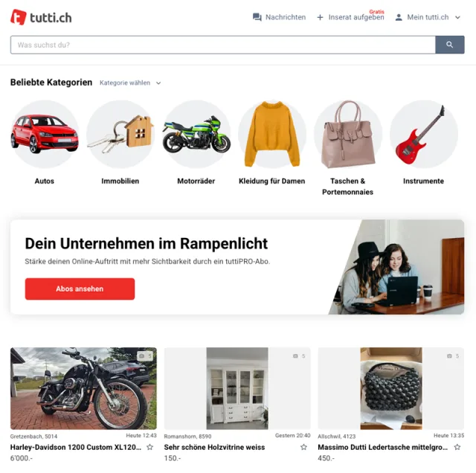Open the Motorräder category icon
476x473 pixels.
tap(196, 134)
